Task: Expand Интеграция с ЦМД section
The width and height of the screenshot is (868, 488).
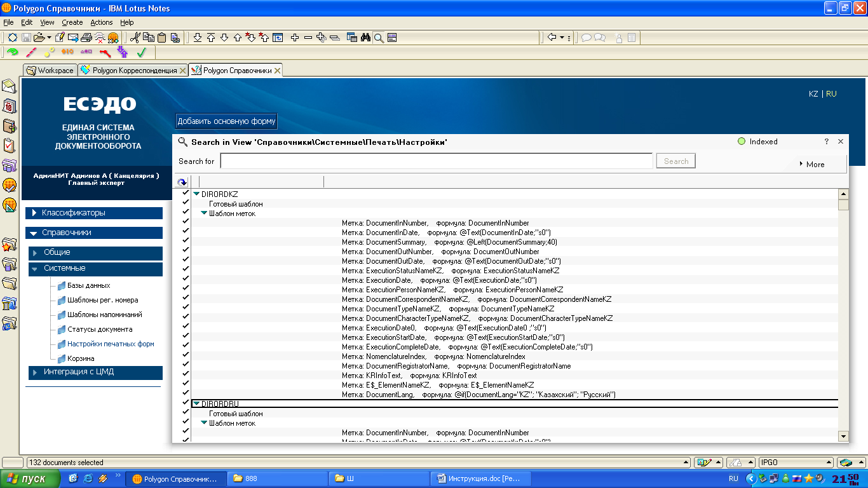Action: [x=95, y=372]
